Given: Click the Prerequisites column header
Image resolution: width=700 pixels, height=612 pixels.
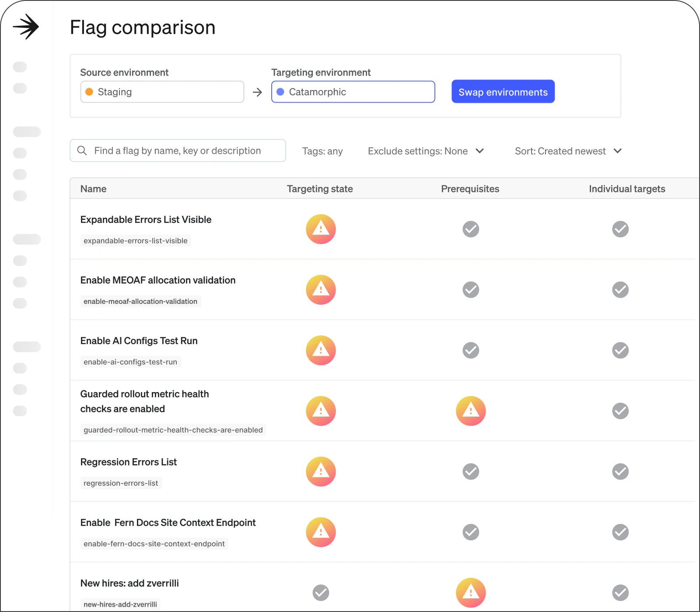Looking at the screenshot, I should click(x=470, y=189).
